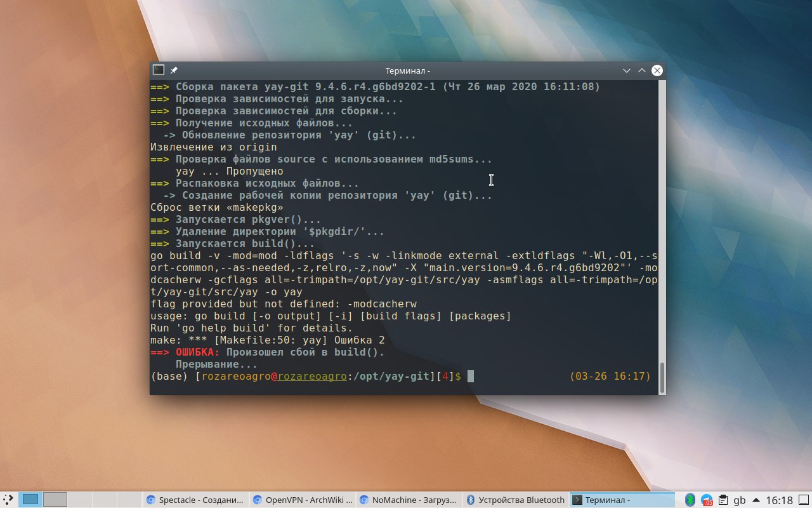Open the Bluetooth tray icon
Screen dimensions: 812x508
point(690,500)
